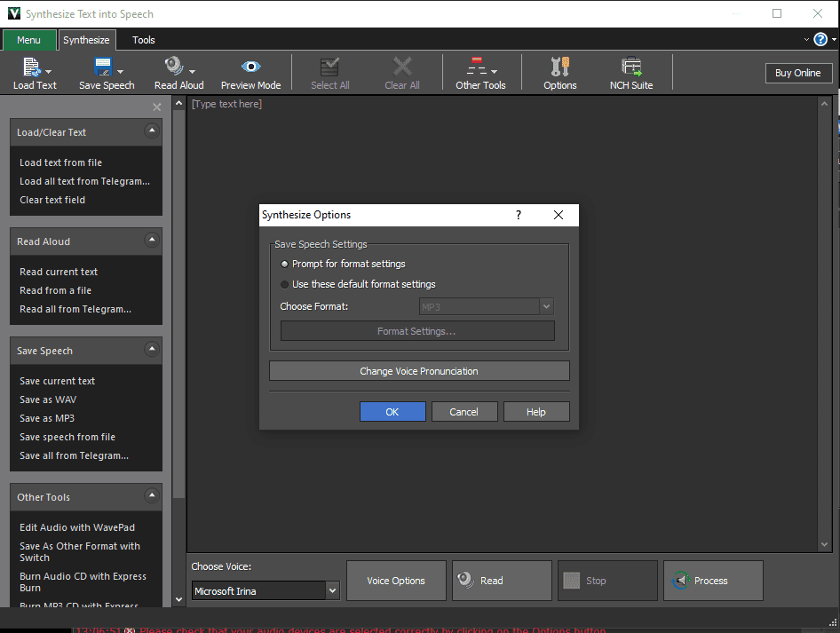Open the Options toolbar icon
The image size is (840, 633).
(559, 67)
